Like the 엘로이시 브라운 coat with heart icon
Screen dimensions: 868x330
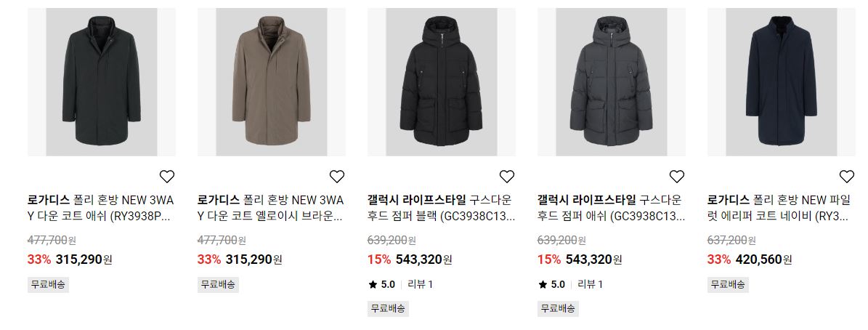pyautogui.click(x=336, y=177)
